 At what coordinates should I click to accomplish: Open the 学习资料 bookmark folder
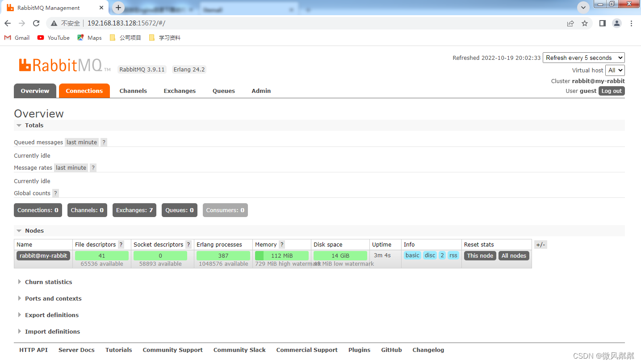coord(165,38)
